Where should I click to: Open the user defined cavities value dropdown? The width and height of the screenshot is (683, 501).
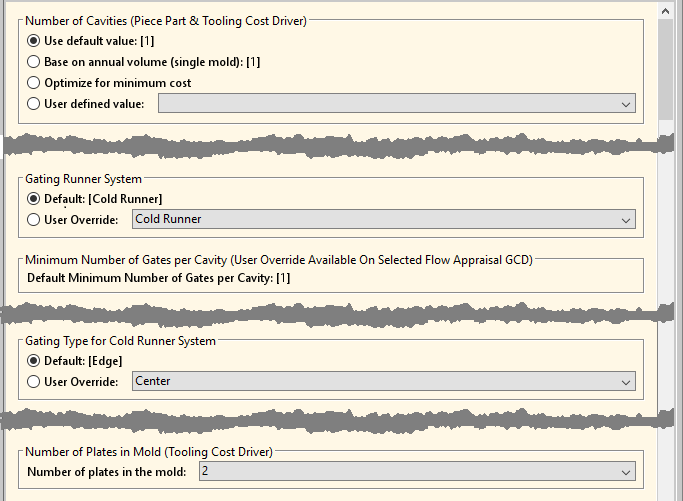pos(396,104)
